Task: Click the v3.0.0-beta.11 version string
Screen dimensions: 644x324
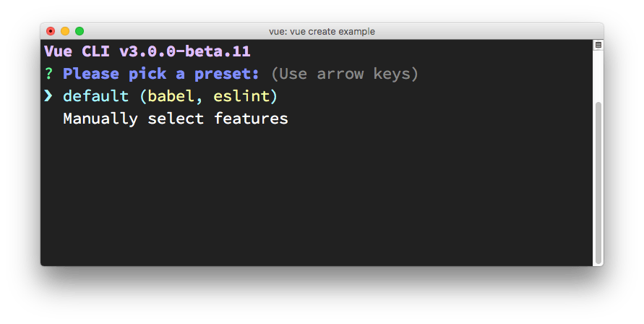Action: pos(185,51)
